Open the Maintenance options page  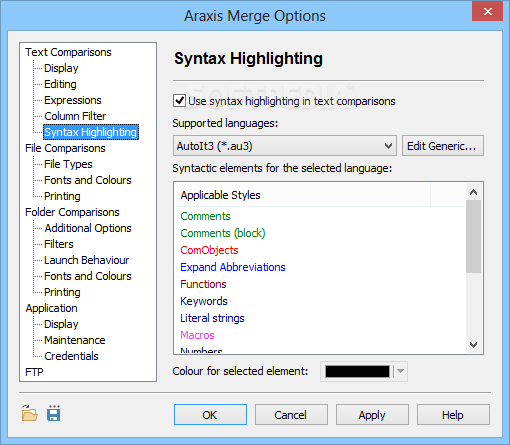[75, 340]
